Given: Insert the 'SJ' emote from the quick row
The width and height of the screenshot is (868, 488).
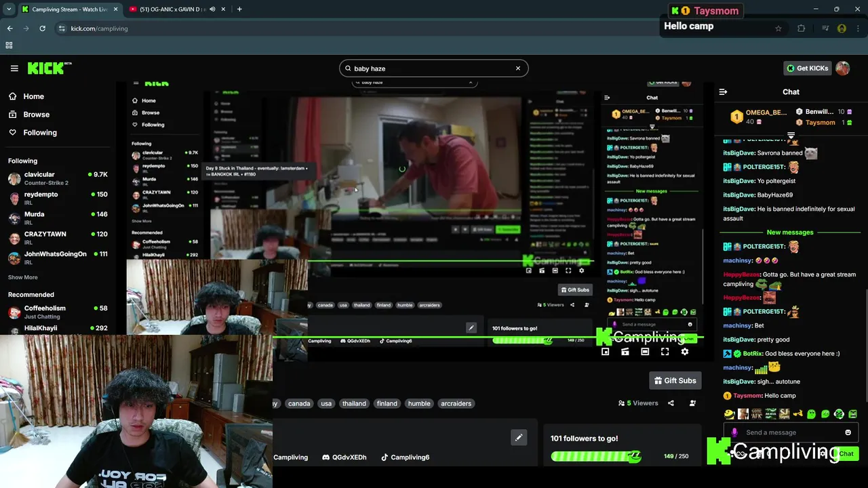Looking at the screenshot, I should (785, 414).
